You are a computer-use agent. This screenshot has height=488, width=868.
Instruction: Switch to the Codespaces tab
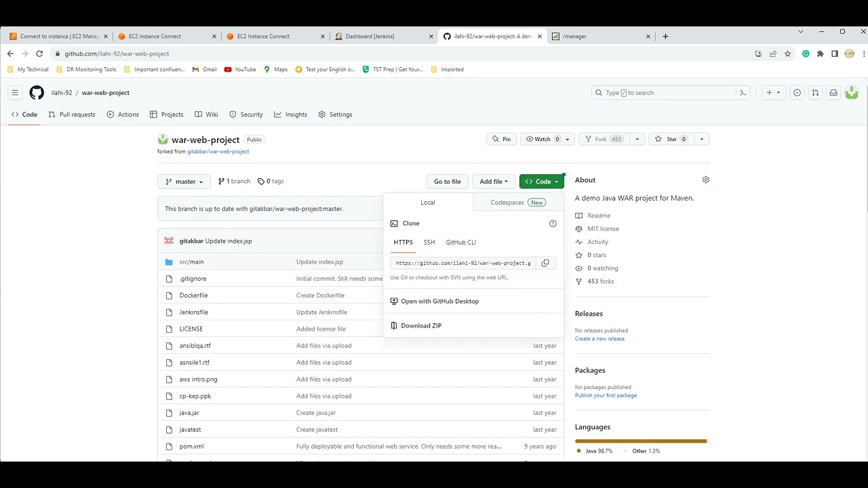518,203
